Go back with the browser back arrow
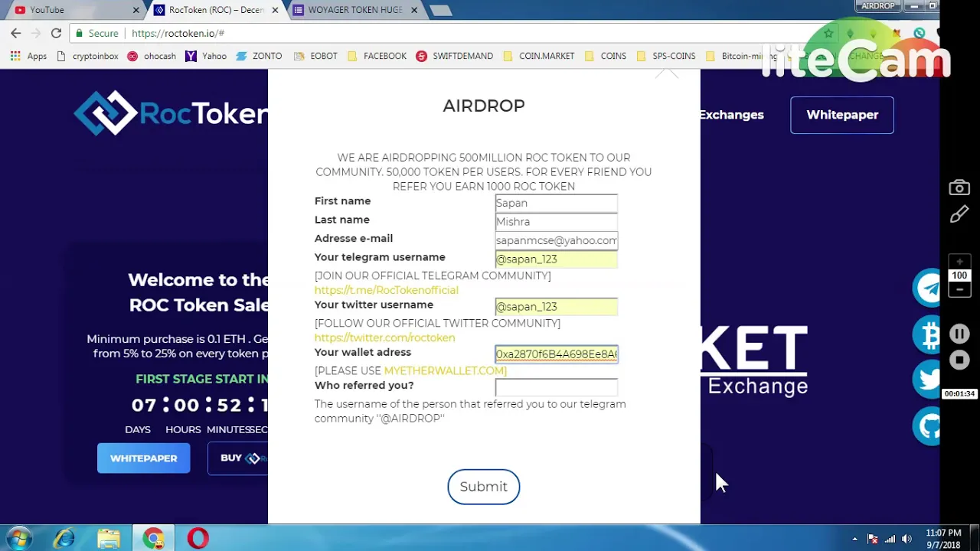This screenshot has height=551, width=980. (16, 33)
